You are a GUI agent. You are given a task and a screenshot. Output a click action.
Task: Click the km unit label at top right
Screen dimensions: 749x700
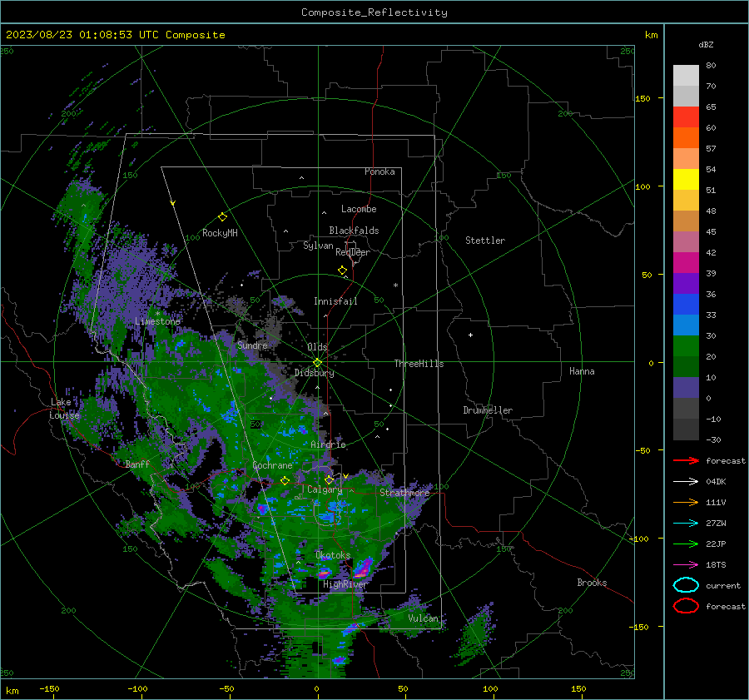tap(651, 35)
